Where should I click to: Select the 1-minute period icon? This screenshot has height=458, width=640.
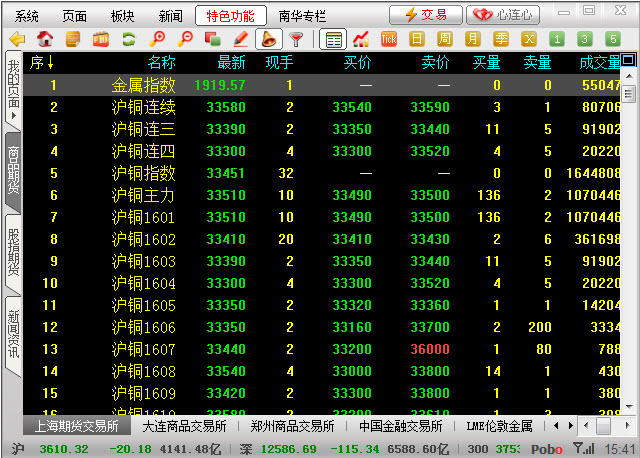point(557,39)
